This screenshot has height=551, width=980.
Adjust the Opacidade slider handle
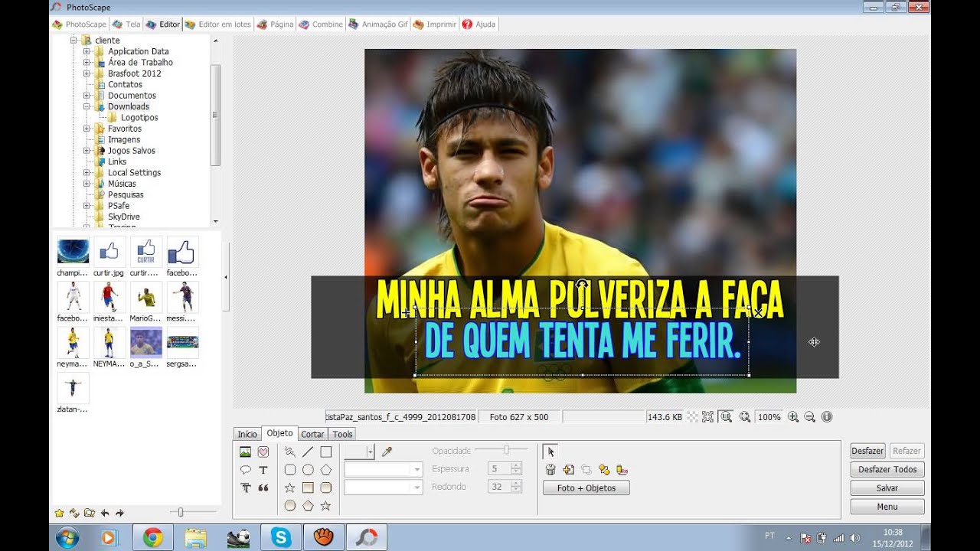pyautogui.click(x=506, y=450)
